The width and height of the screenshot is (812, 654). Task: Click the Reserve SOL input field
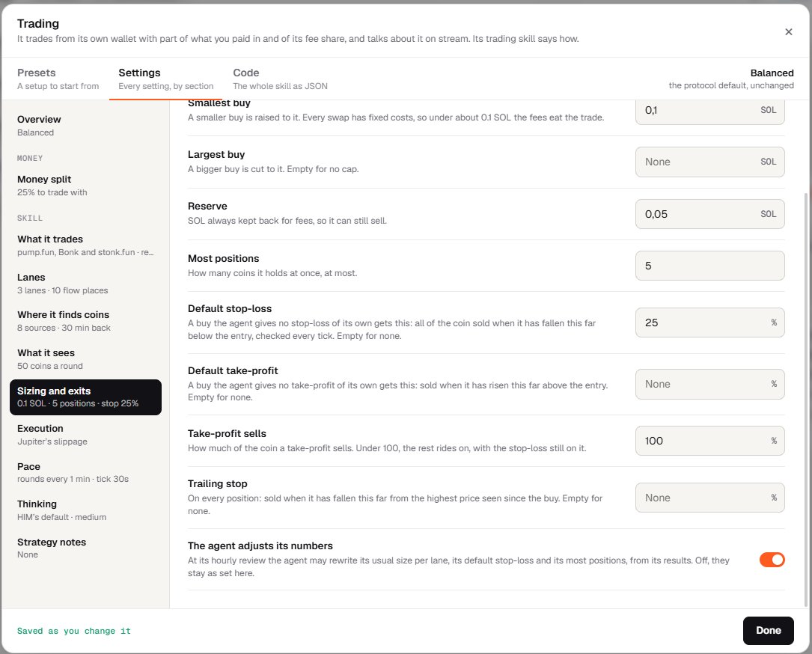tap(710, 214)
